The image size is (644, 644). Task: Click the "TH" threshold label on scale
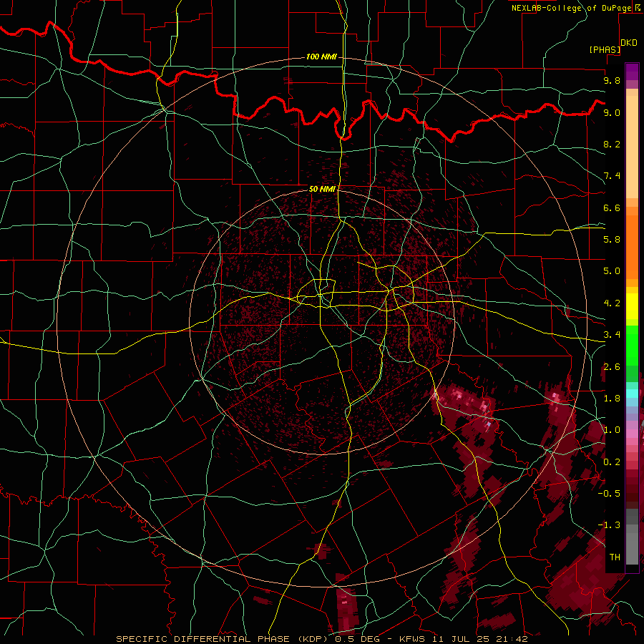pyautogui.click(x=615, y=557)
